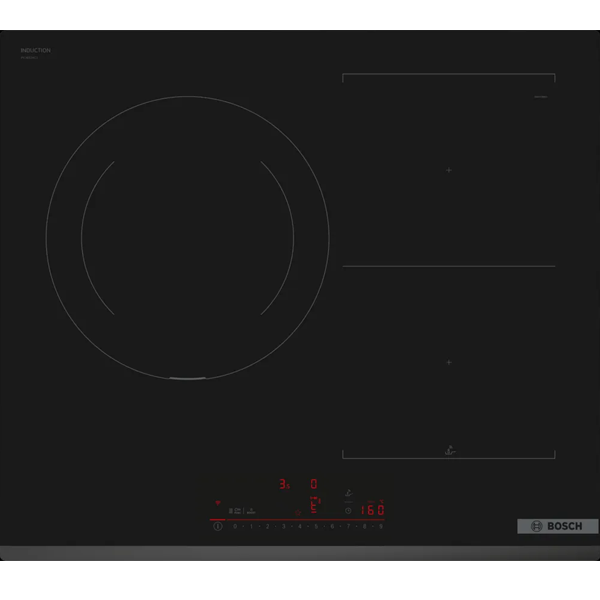600x600 pixels.
Task: Tap the divider line between flex zones
Action: tap(449, 266)
